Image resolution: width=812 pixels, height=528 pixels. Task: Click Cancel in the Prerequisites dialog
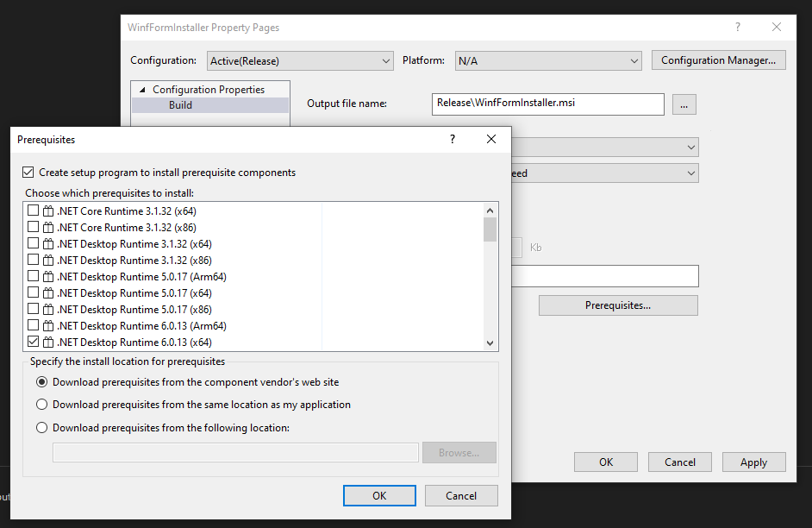[461, 496]
